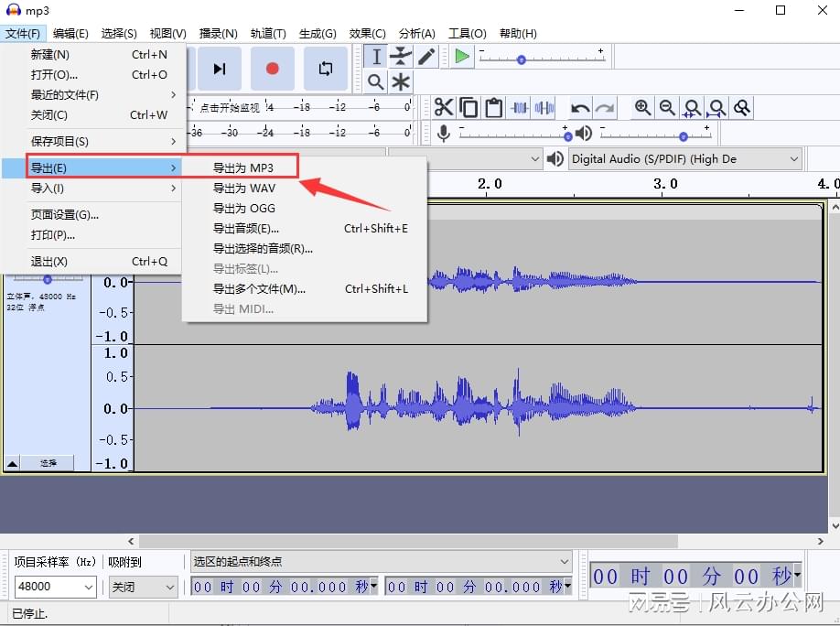Click the Silence Audio icon
The width and height of the screenshot is (840, 626).
point(544,107)
